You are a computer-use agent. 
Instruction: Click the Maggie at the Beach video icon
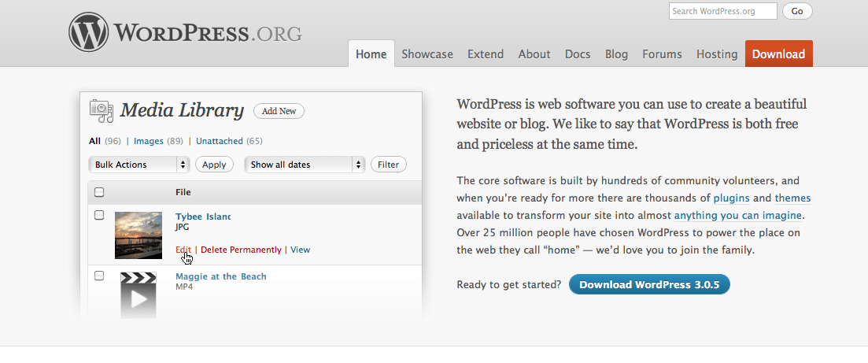[139, 294]
